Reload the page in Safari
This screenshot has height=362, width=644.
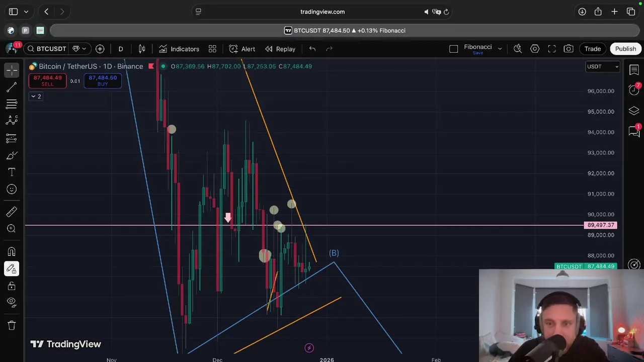(446, 12)
